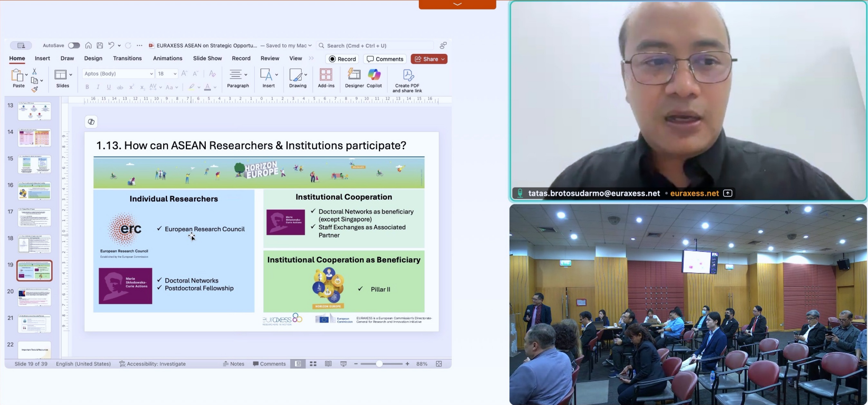
Task: Switch to Reading View icon
Action: [x=328, y=364]
